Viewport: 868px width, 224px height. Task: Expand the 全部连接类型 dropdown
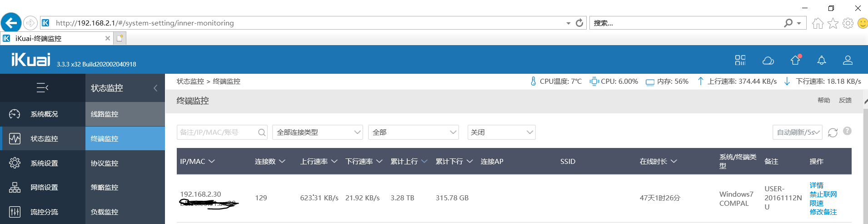(317, 132)
